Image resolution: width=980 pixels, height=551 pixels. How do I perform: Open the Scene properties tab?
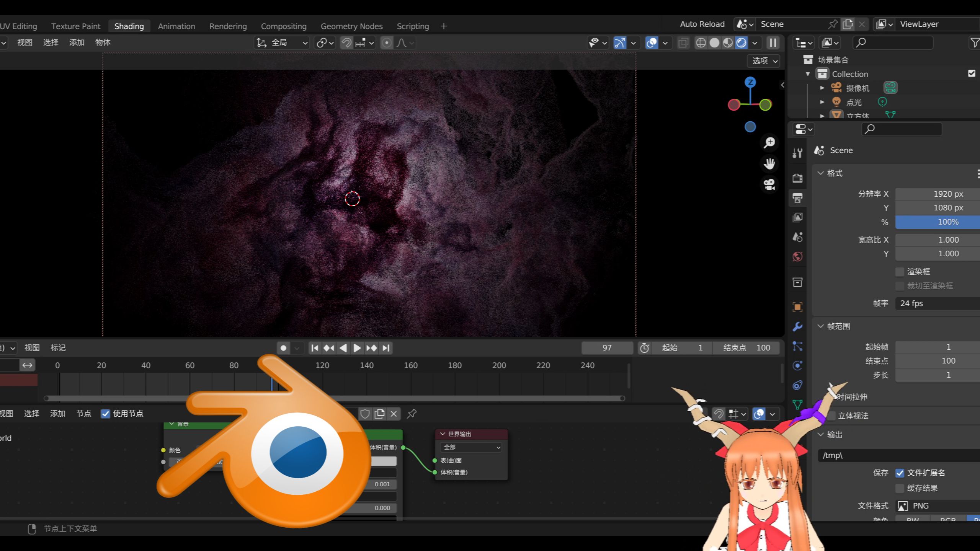click(797, 237)
